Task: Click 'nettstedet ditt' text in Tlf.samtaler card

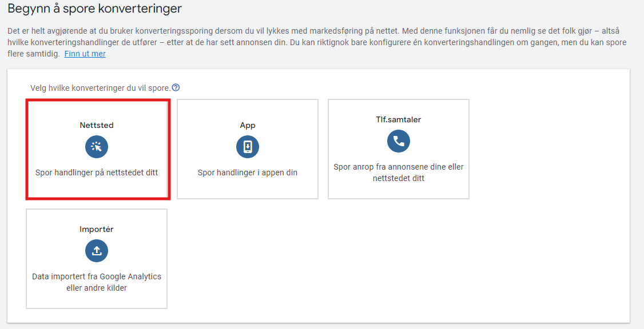Action: 398,178
